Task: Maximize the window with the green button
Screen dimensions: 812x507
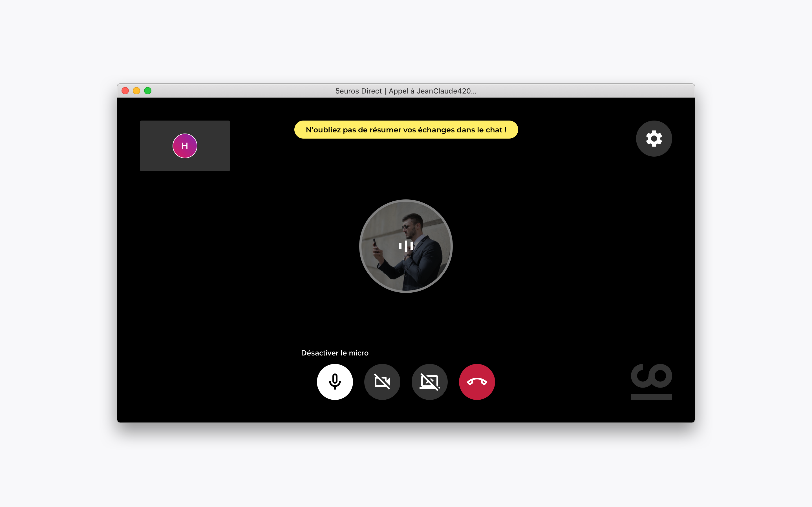Action: tap(148, 91)
